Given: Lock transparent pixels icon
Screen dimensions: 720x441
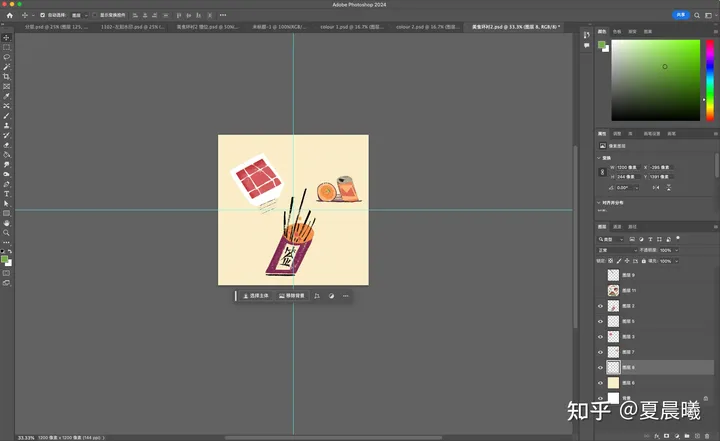Looking at the screenshot, I should coord(611,261).
